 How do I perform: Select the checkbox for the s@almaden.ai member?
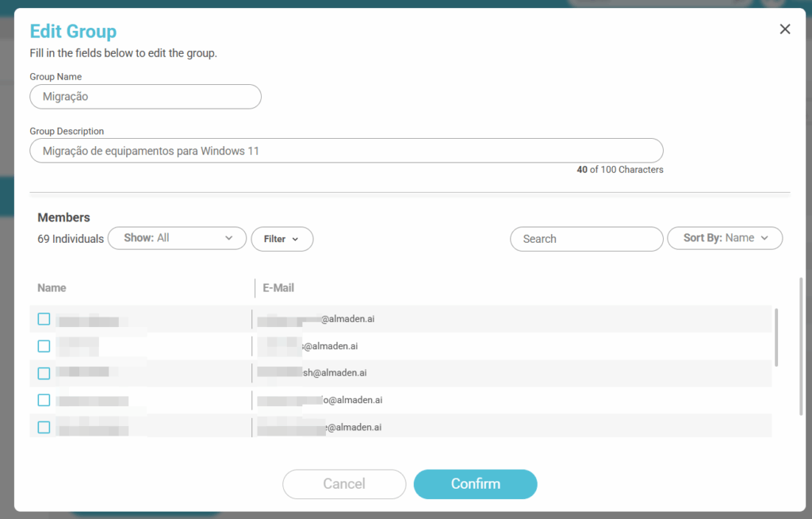click(x=44, y=346)
